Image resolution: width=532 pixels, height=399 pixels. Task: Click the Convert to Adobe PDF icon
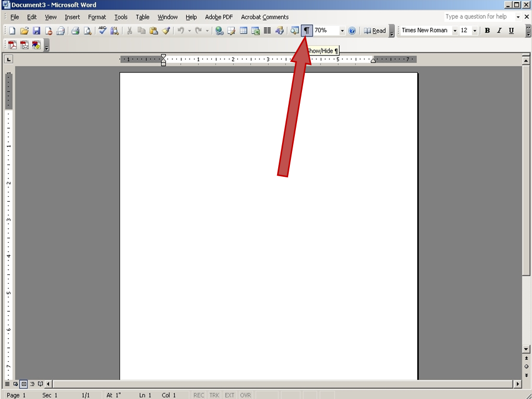pyautogui.click(x=11, y=45)
